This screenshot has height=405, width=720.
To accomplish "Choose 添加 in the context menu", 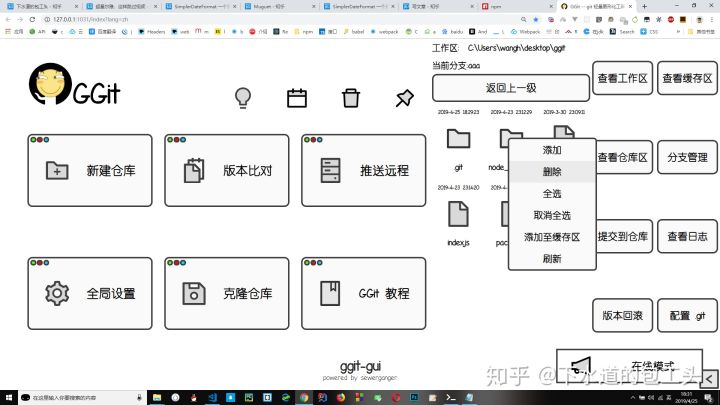I will [x=552, y=150].
